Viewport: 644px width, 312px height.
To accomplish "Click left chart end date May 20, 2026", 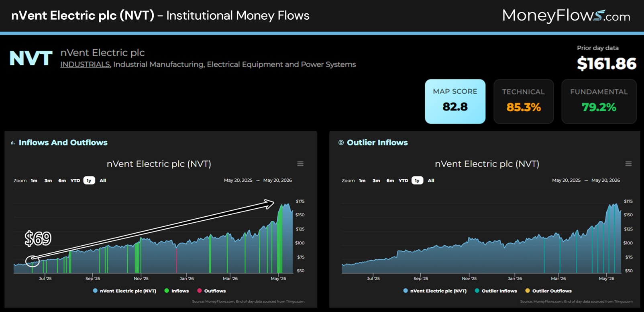I will [277, 181].
